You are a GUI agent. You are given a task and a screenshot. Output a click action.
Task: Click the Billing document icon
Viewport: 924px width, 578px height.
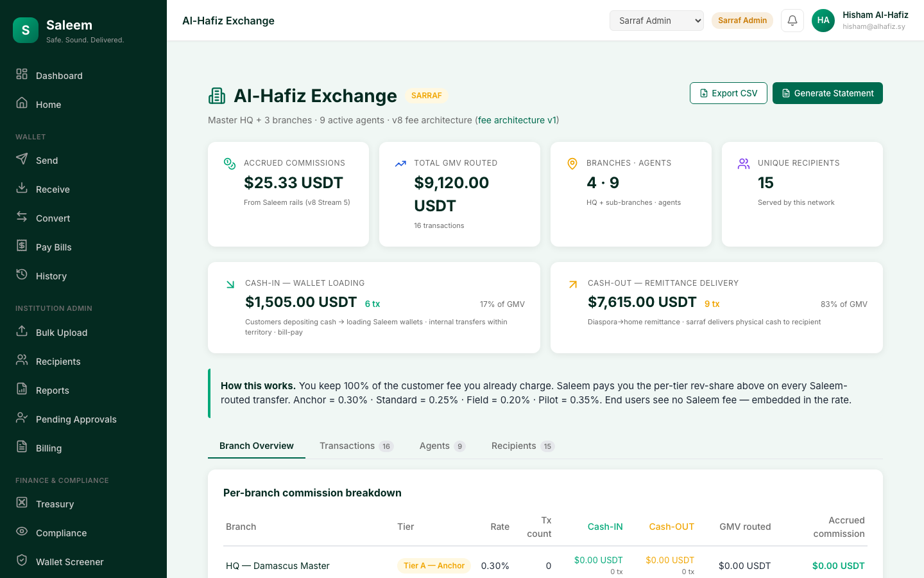click(x=22, y=446)
